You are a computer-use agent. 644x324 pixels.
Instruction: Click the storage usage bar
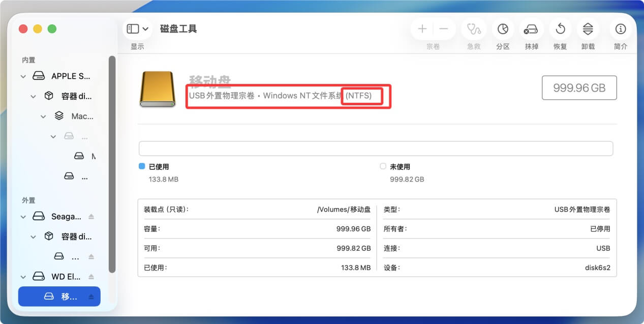(x=376, y=148)
